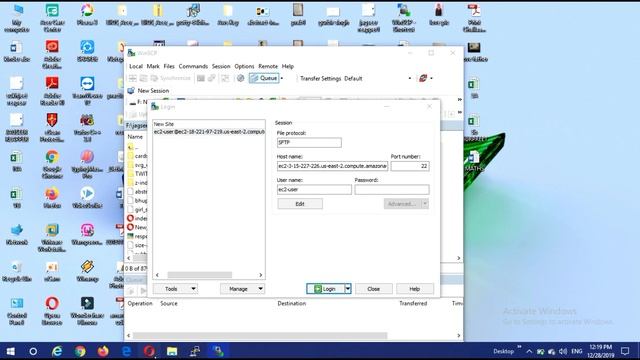Click the Destination column header in queue
This screenshot has width=640, height=360.
291,303
